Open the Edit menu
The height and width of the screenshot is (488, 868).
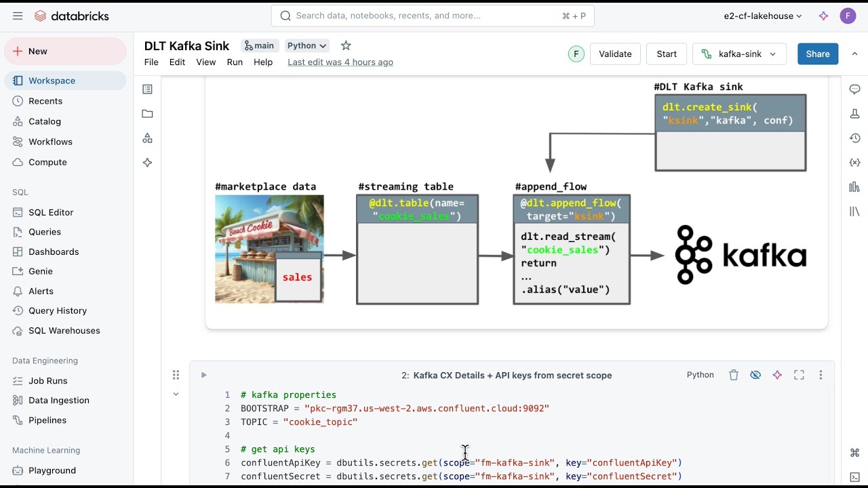pos(177,62)
